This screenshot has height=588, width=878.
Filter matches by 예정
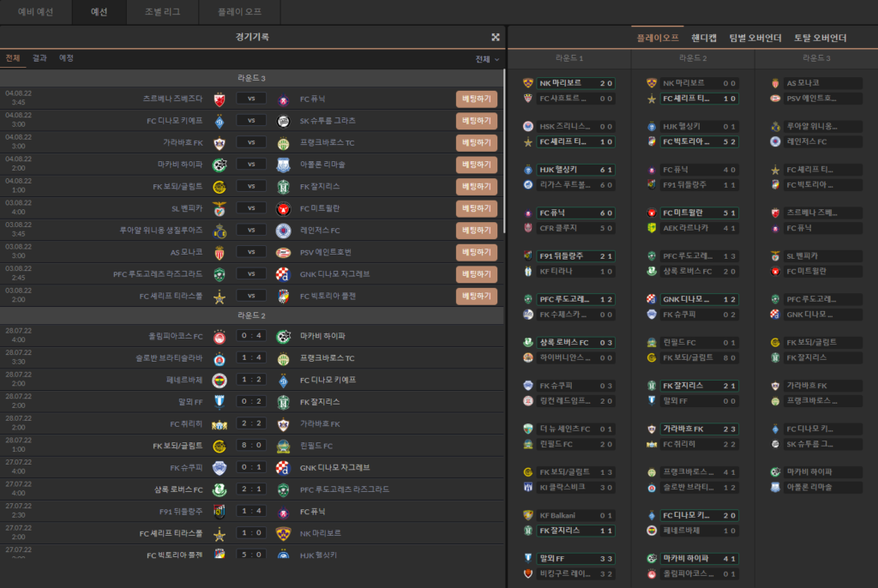66,58
